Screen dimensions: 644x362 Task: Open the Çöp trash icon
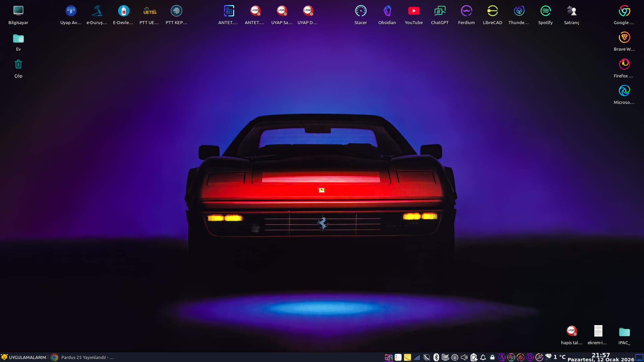click(18, 64)
